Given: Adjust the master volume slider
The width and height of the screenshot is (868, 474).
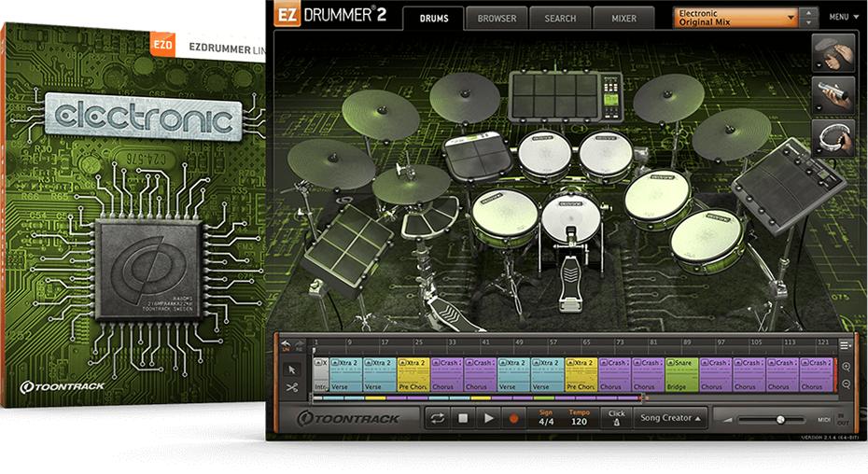Looking at the screenshot, I should click(x=780, y=420).
